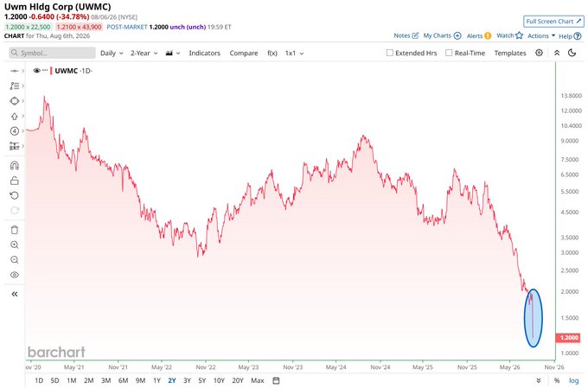Open the Templates menu

point(510,54)
